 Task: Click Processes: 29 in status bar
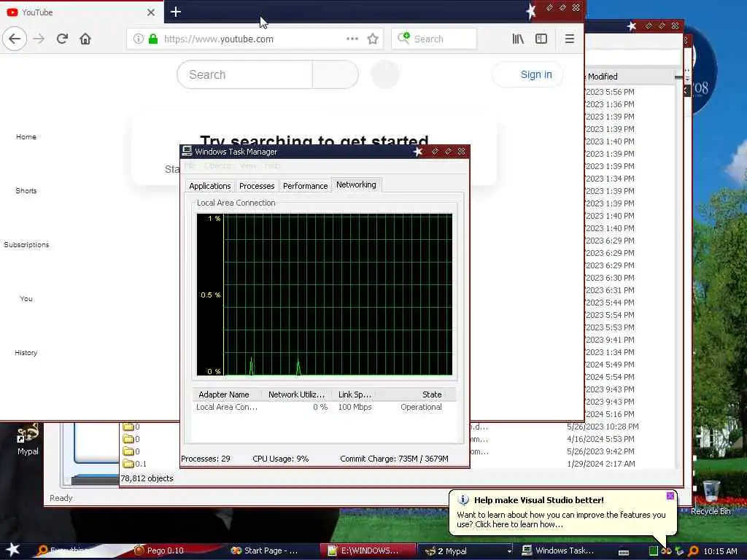(205, 459)
